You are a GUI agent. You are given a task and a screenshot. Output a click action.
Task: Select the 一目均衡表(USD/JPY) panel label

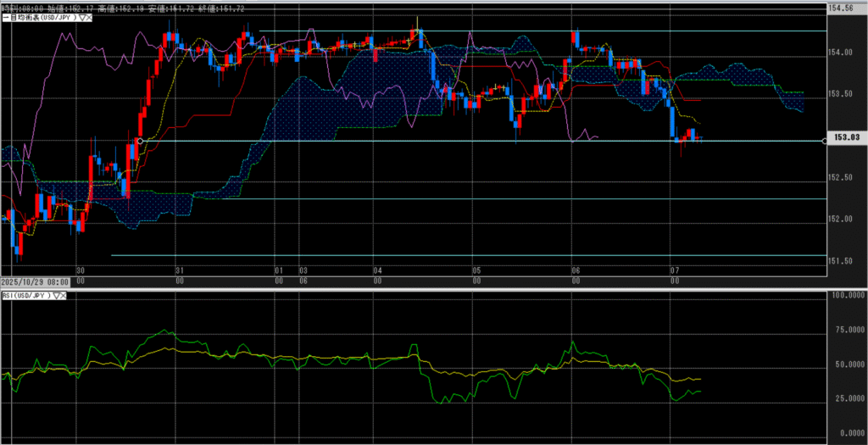(38, 17)
